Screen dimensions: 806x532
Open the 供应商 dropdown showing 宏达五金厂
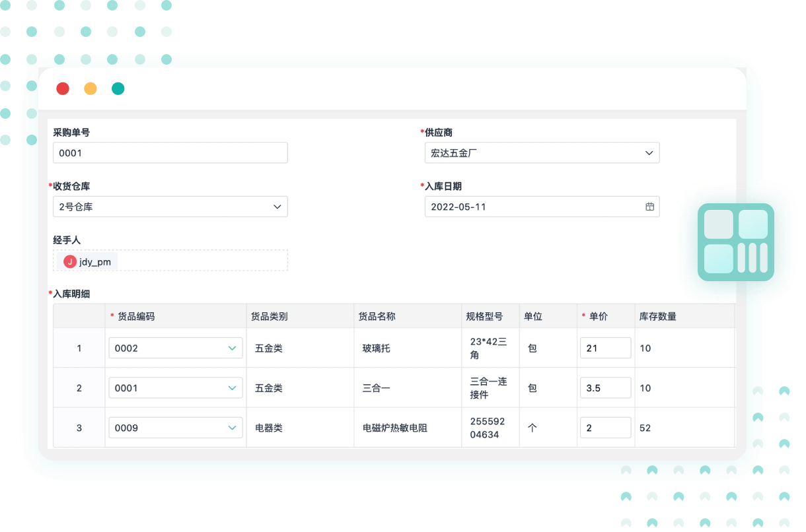[542, 152]
